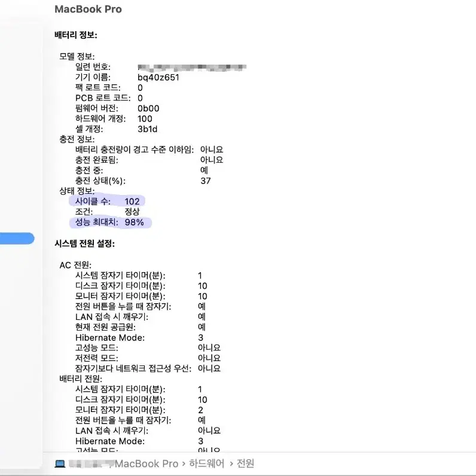Viewport: 476px width, 476px height.
Task: Select the hardware revision value '100'
Action: click(145, 118)
